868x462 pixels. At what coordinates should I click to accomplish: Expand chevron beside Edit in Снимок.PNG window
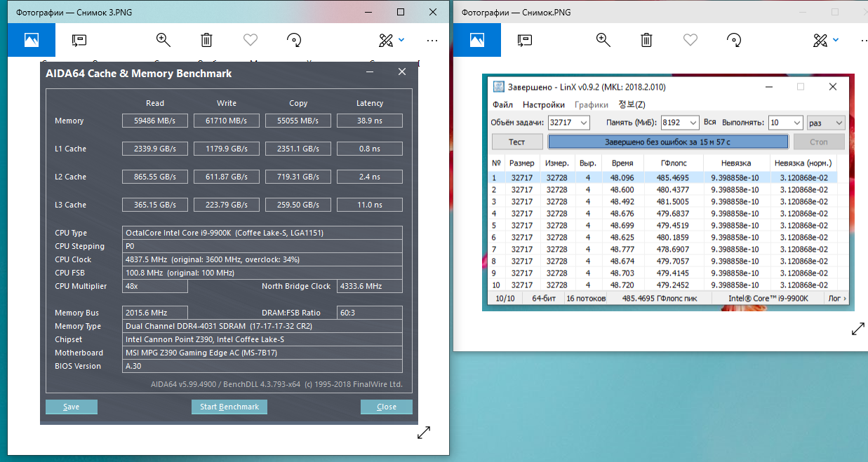[x=836, y=40]
